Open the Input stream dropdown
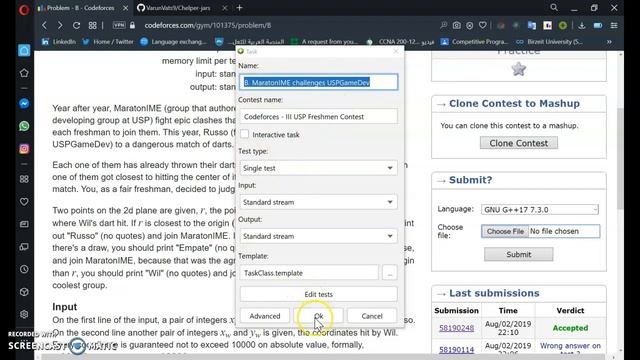This screenshot has height=360, width=640. pyautogui.click(x=318, y=202)
